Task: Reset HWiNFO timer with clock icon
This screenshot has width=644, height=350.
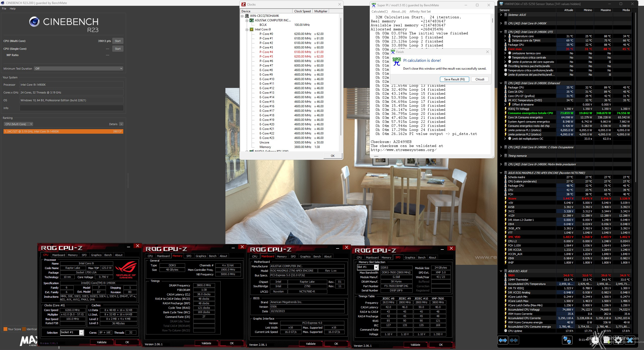Action: pos(595,340)
